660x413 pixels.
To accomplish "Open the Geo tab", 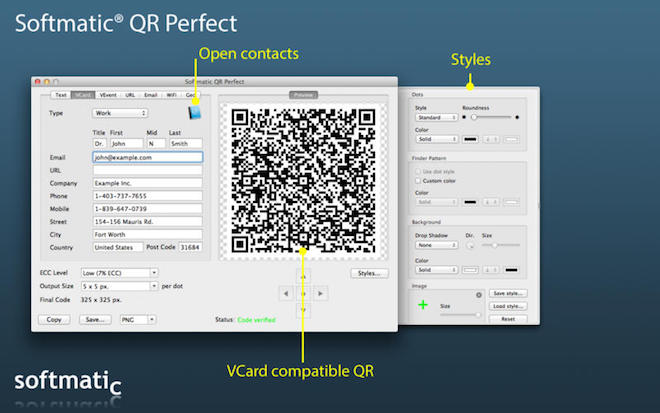I will point(190,95).
